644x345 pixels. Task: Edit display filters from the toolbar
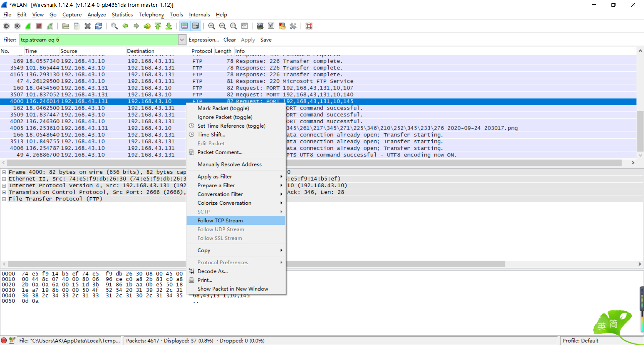pyautogui.click(x=271, y=26)
